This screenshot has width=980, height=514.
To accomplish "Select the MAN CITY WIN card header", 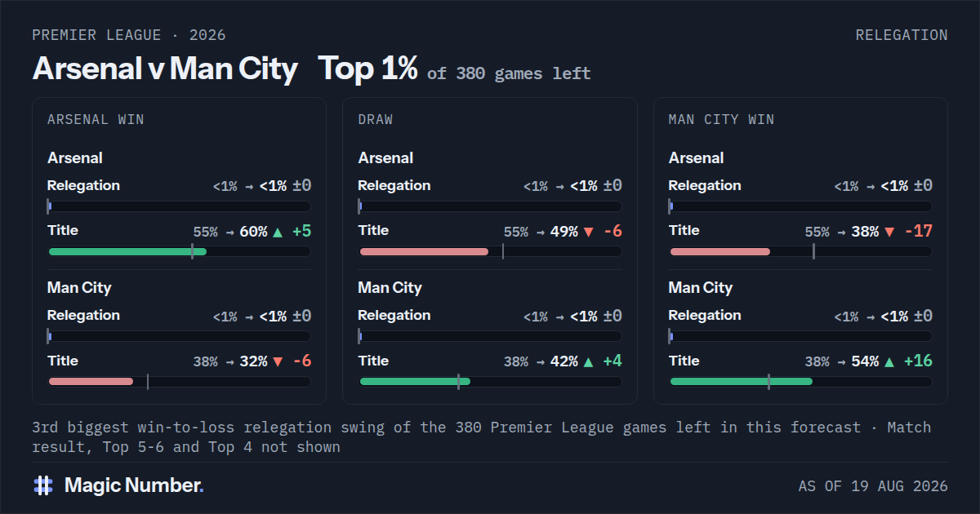I will click(721, 120).
